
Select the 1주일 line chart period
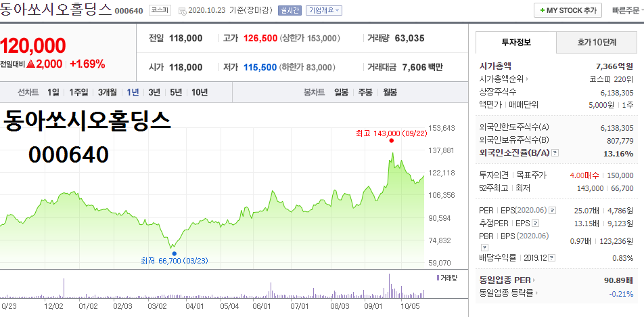[78, 92]
